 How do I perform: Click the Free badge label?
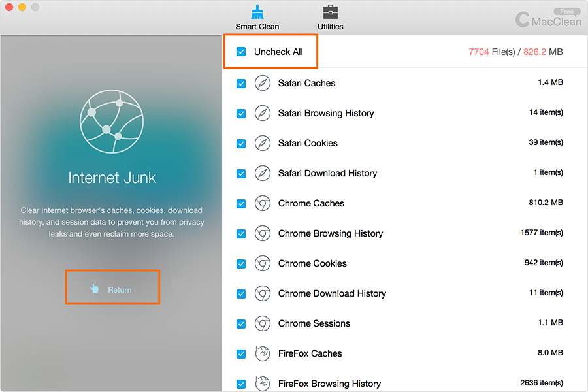tap(566, 12)
